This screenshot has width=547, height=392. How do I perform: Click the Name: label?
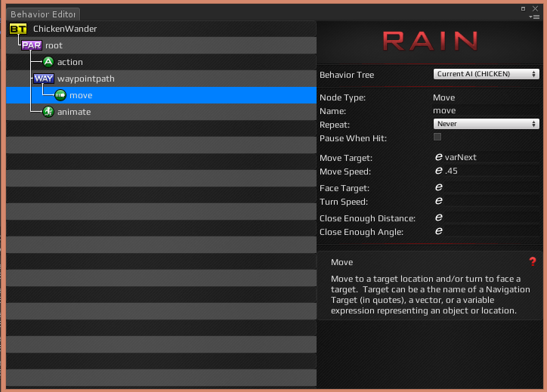pos(332,111)
